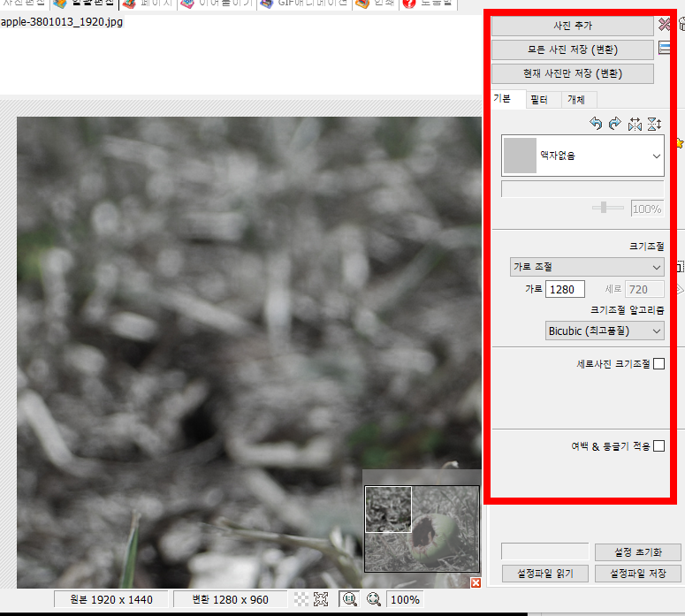This screenshot has width=685, height=616.
Task: Click the 설정파일 저장 button
Action: pos(638,574)
